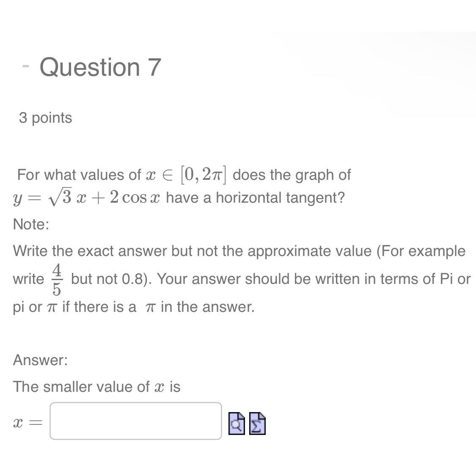Collapse Question 7 using the minus control
476x476 pixels.
point(25,66)
